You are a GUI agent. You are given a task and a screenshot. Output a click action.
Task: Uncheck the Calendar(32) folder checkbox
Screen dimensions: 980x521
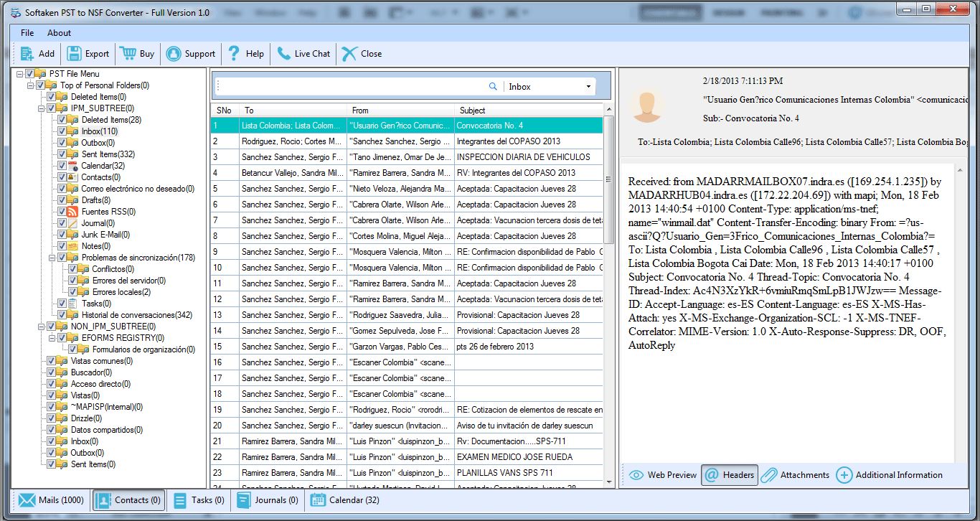62,166
